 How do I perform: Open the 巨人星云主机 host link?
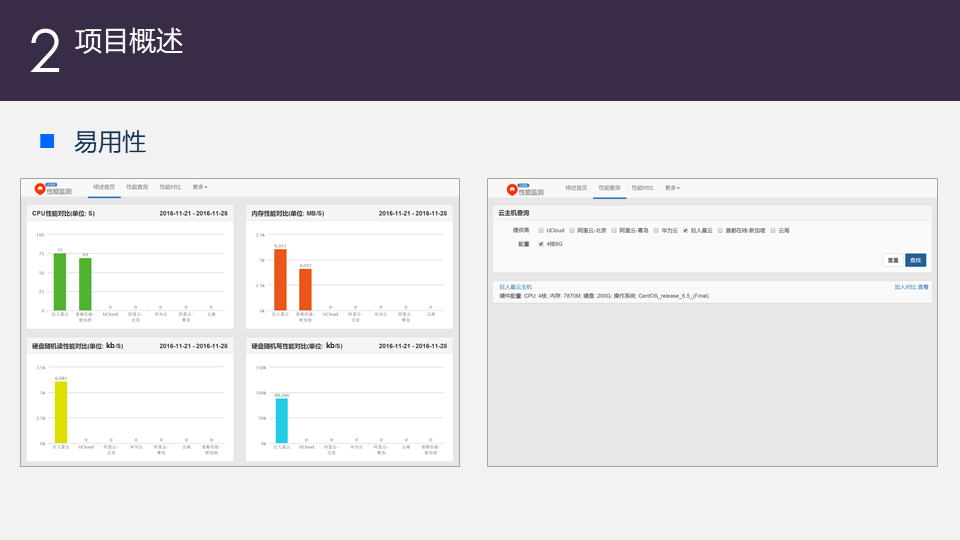(x=516, y=287)
